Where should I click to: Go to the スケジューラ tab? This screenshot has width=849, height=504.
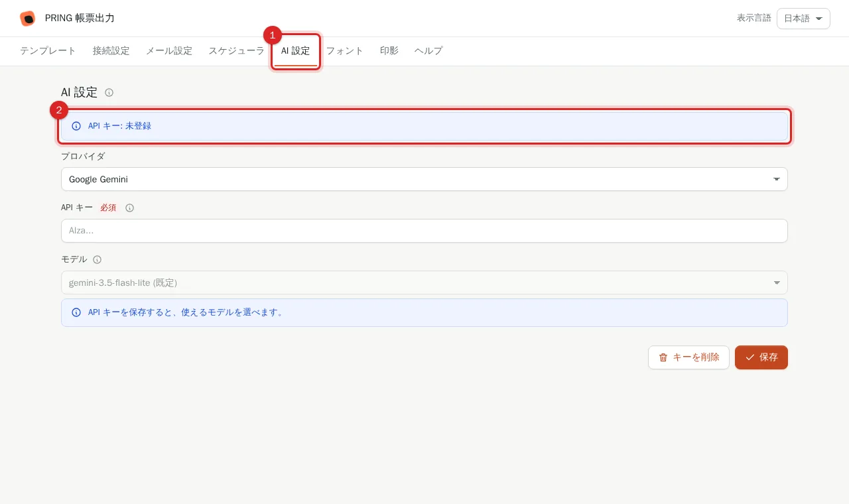point(237,51)
